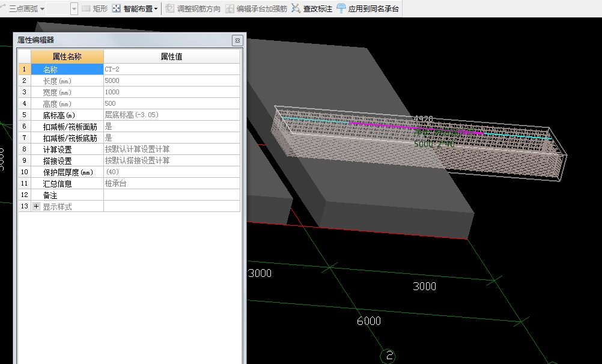Screen dimensions: 602x364
Task: Open the 三点画弧 dropdown arrow
Action: pos(42,9)
